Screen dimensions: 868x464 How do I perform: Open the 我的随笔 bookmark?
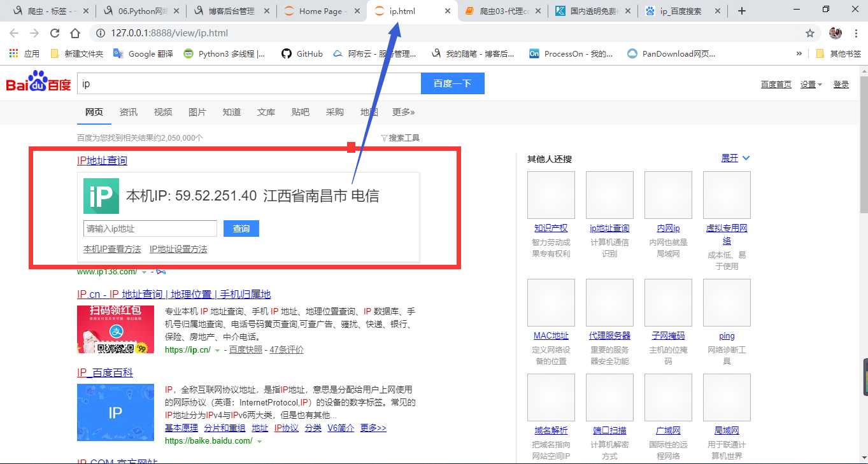coord(473,54)
